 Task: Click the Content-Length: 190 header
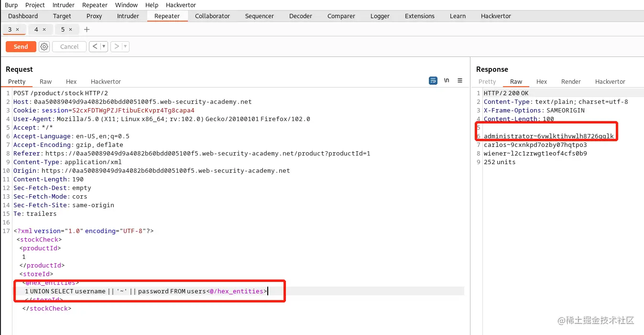tap(48, 179)
